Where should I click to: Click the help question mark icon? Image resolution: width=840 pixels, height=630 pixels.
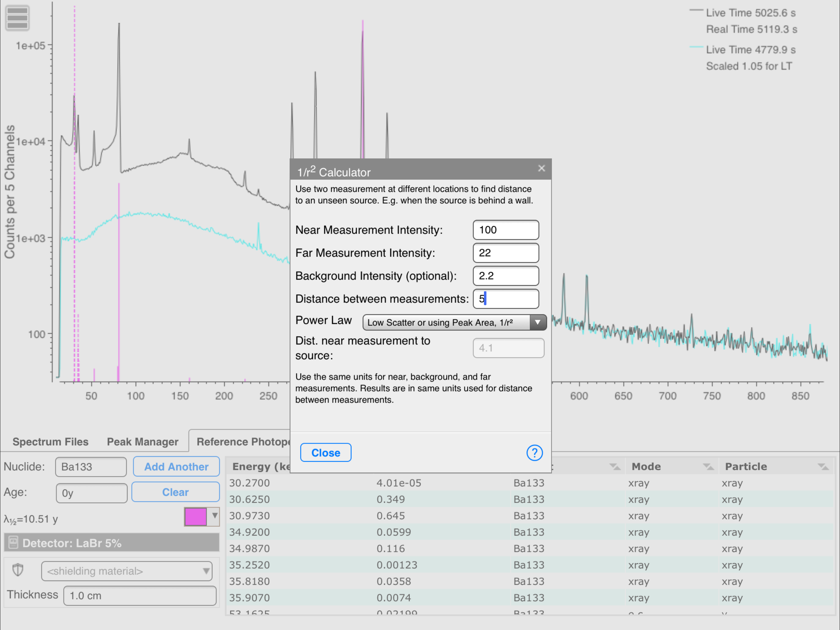pyautogui.click(x=534, y=453)
